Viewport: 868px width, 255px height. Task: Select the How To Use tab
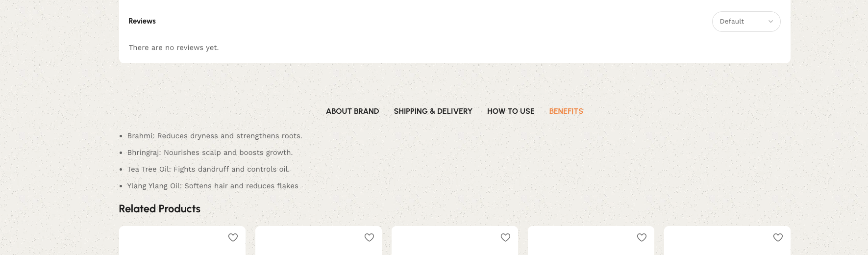click(x=511, y=111)
